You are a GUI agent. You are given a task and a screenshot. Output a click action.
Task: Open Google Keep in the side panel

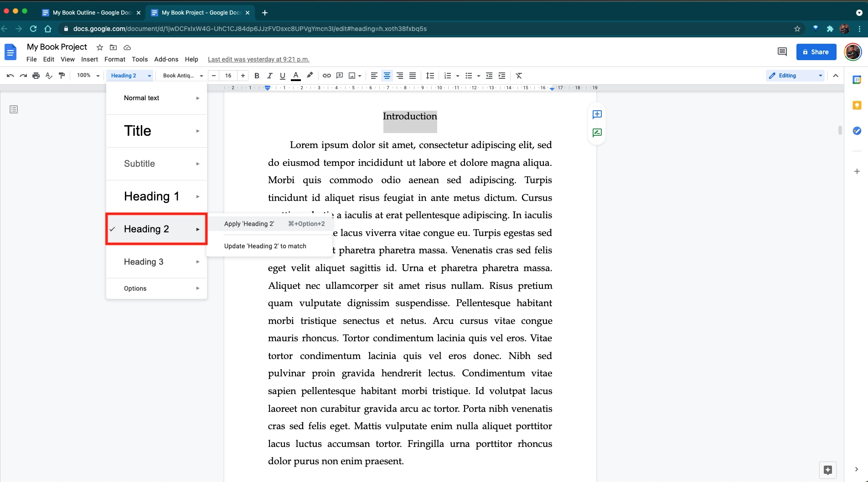tap(857, 105)
